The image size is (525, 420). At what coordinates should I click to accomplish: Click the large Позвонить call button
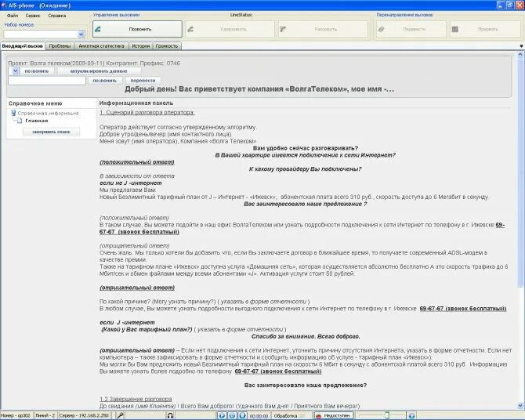137,29
